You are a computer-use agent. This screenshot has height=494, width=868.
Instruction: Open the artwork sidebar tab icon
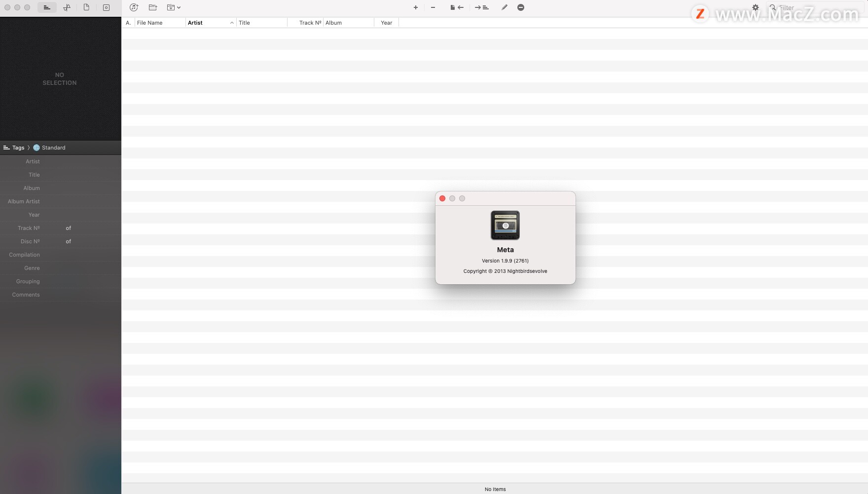click(106, 7)
